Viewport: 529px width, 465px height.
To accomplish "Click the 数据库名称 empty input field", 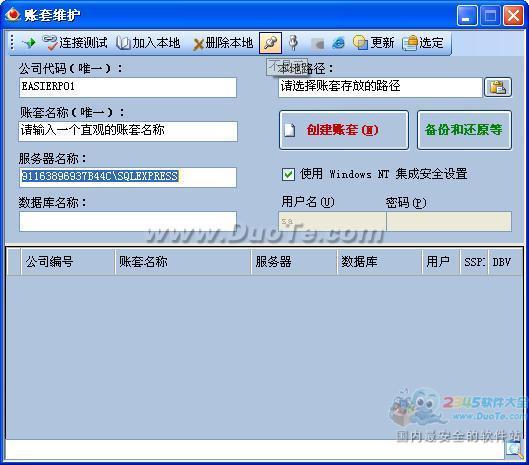I will [128, 221].
